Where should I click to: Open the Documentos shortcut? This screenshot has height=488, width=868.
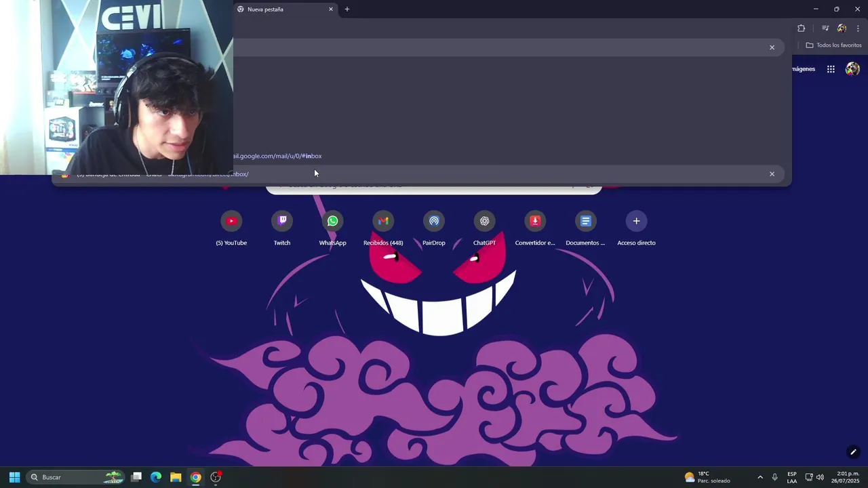tap(585, 228)
